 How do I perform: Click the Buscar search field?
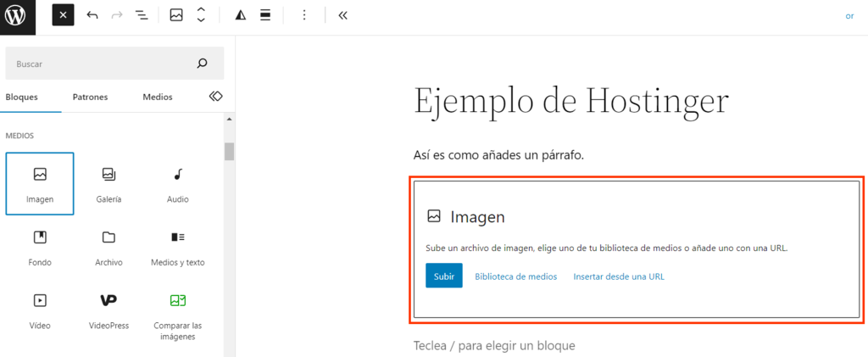(x=114, y=63)
